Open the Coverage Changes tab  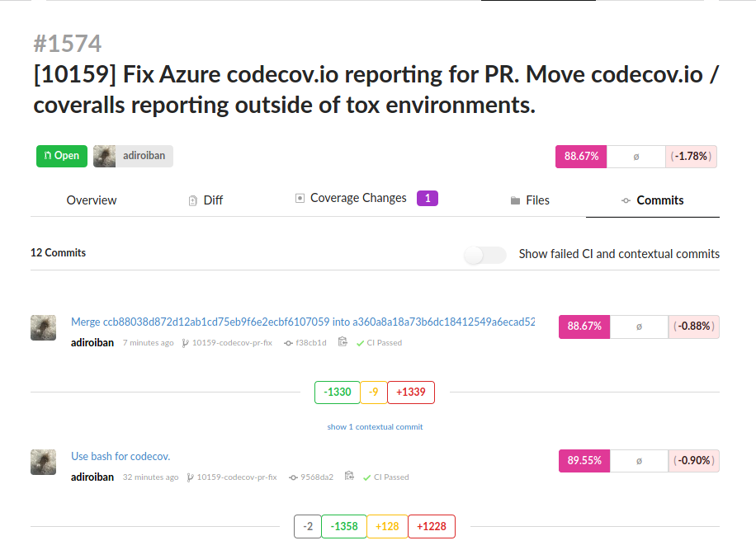tap(358, 198)
